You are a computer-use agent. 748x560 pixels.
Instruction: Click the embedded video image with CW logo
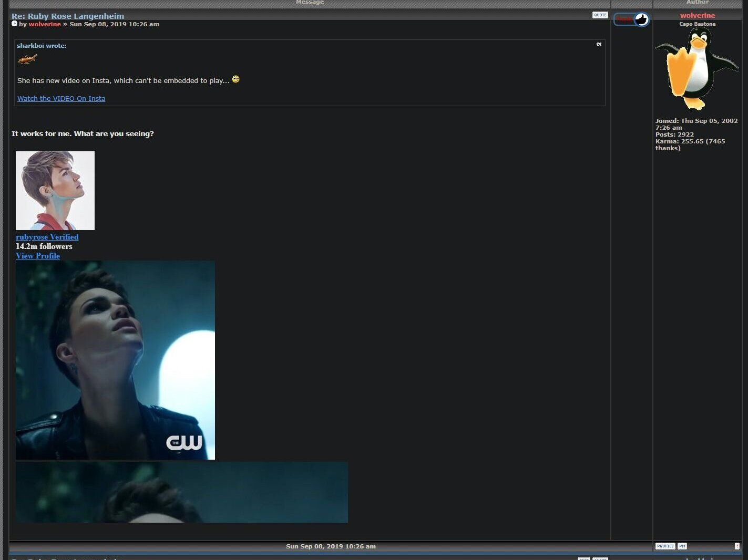(x=115, y=360)
